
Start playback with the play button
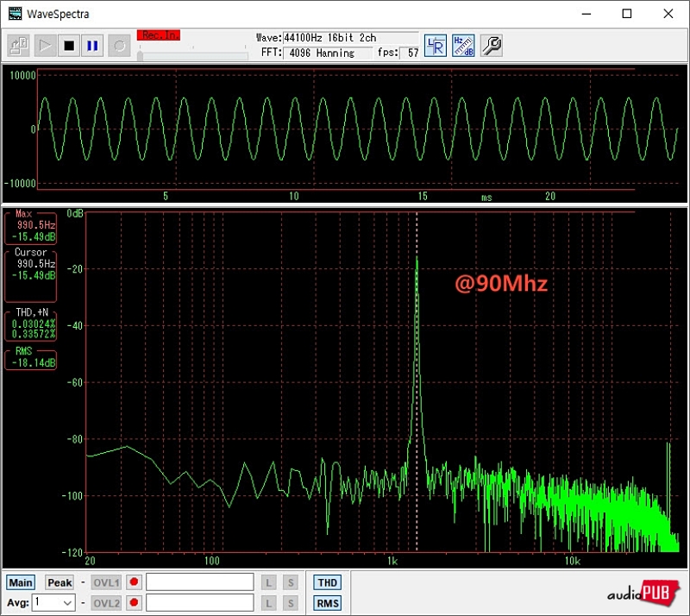click(45, 46)
